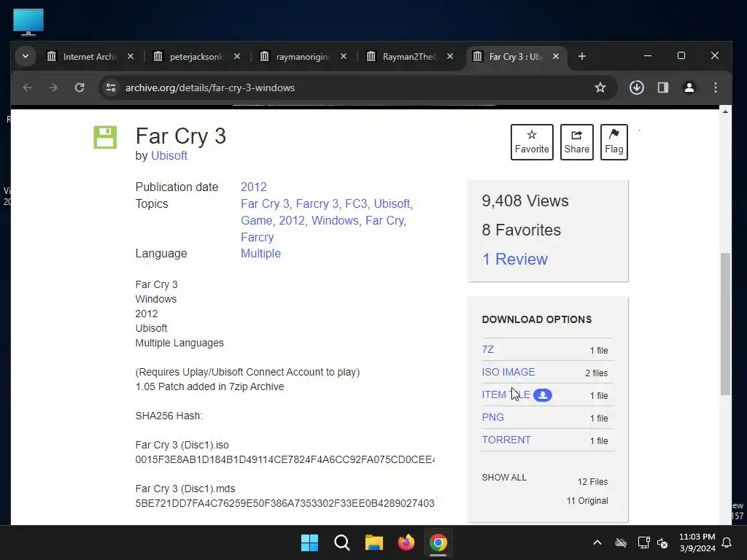Image resolution: width=747 pixels, height=560 pixels.
Task: Click the ITEM TILE download badge icon
Action: click(542, 394)
